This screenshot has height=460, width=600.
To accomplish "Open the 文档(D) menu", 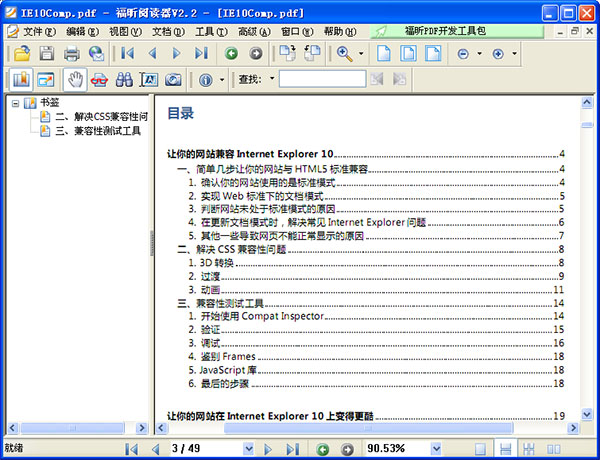I will [x=168, y=31].
